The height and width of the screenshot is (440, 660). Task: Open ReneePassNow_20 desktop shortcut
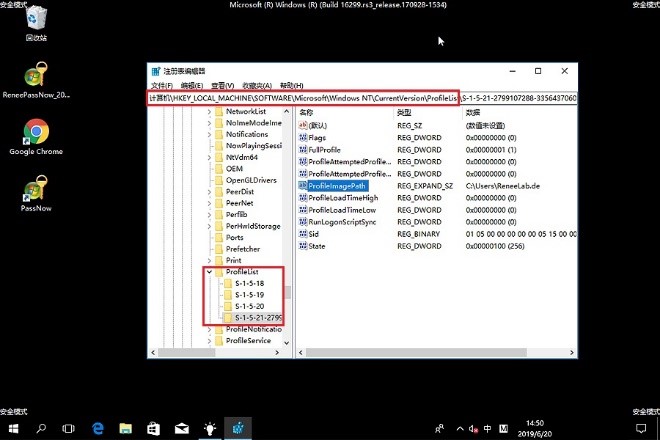click(36, 80)
